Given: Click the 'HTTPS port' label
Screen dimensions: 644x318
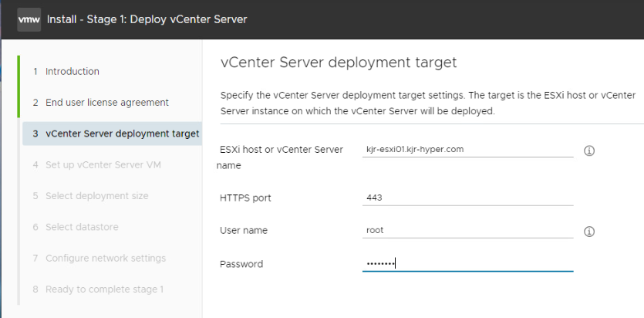Looking at the screenshot, I should 245,198.
